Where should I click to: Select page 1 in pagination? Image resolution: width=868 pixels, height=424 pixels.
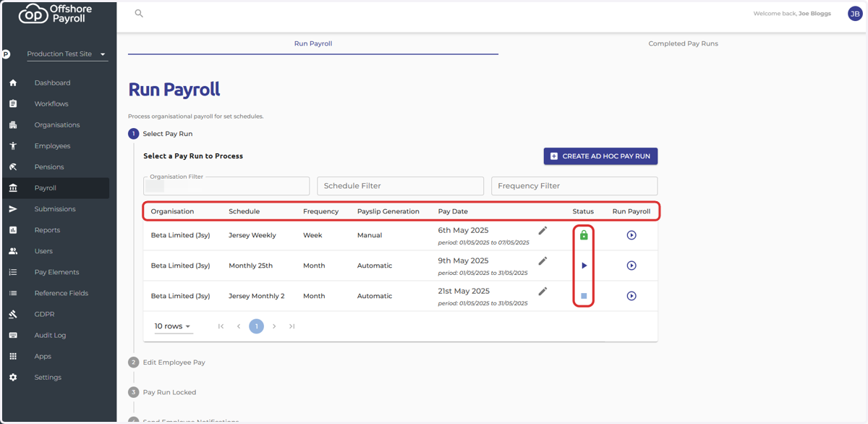[256, 326]
